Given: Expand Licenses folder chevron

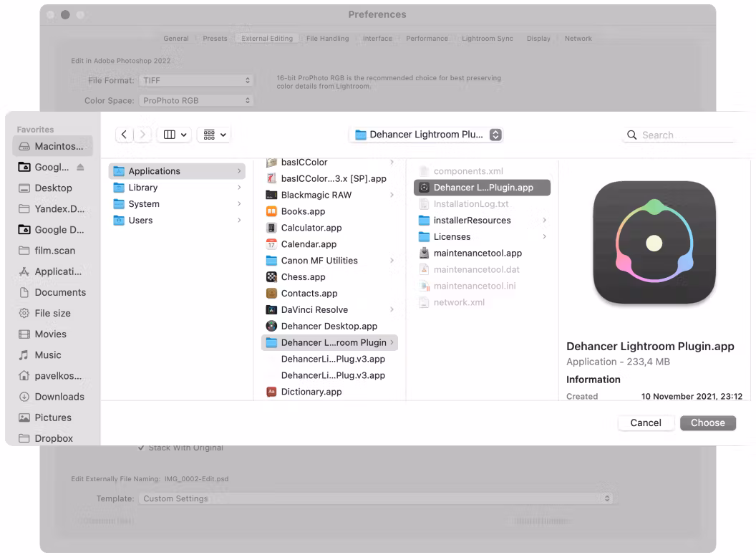Looking at the screenshot, I should click(544, 236).
